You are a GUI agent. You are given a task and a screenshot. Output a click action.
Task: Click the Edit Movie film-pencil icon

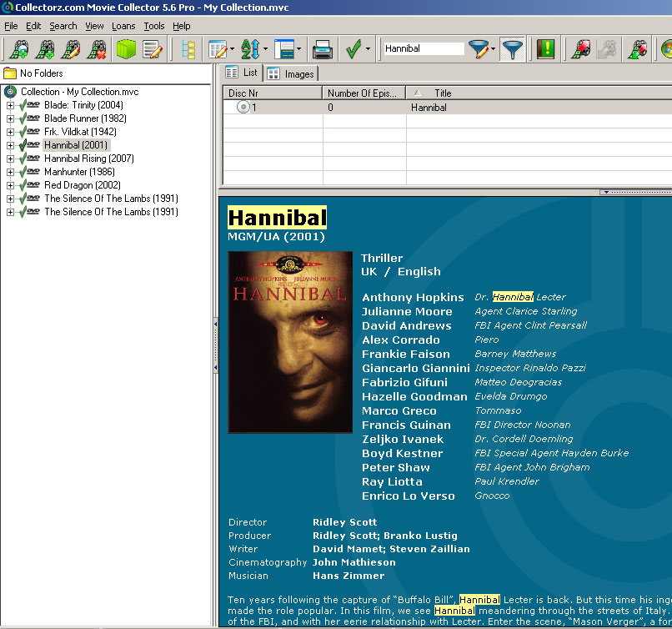click(x=71, y=49)
